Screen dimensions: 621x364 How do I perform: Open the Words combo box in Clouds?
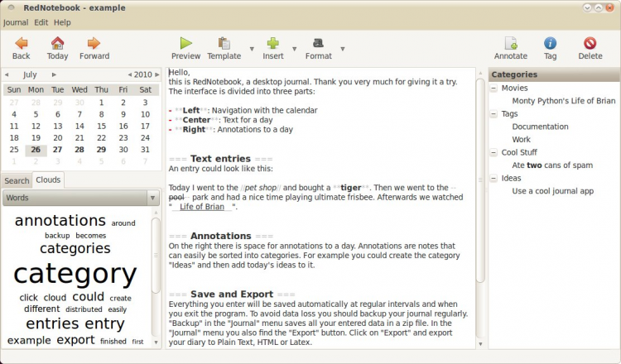[81, 198]
